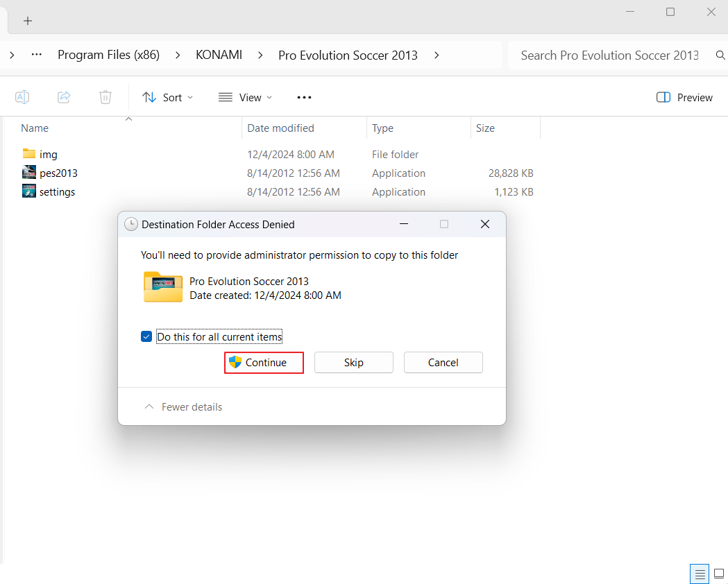Screen dimensions: 728x584
Task: Switch to Details view in status bar
Action: [x=700, y=574]
